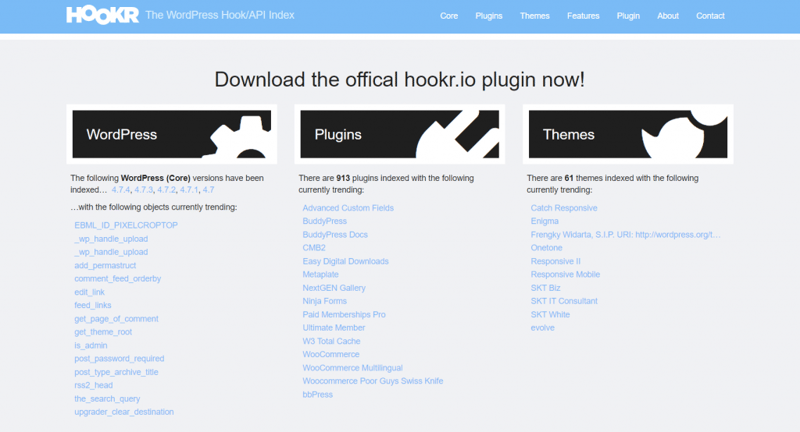Open the Contact page

[710, 16]
